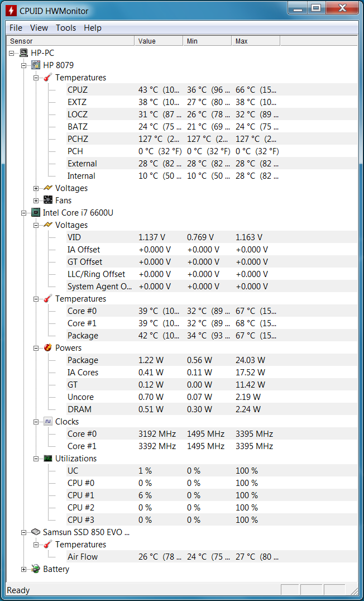Open the Tools menu

click(66, 28)
